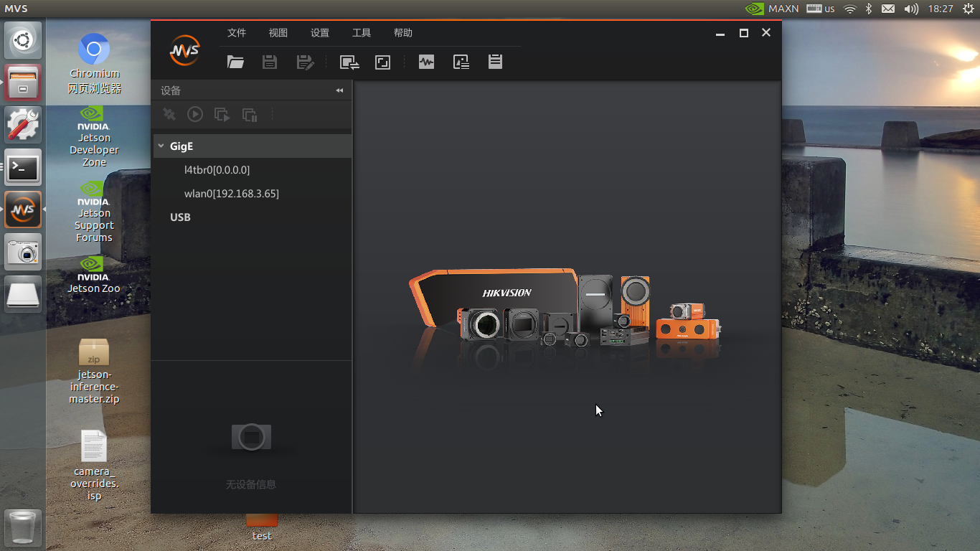Click the disconnect all devices icon
Image resolution: width=980 pixels, height=551 pixels.
169,114
